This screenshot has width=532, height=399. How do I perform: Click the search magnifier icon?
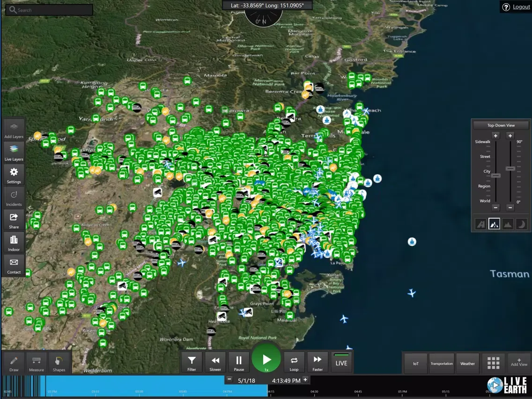pos(13,9)
